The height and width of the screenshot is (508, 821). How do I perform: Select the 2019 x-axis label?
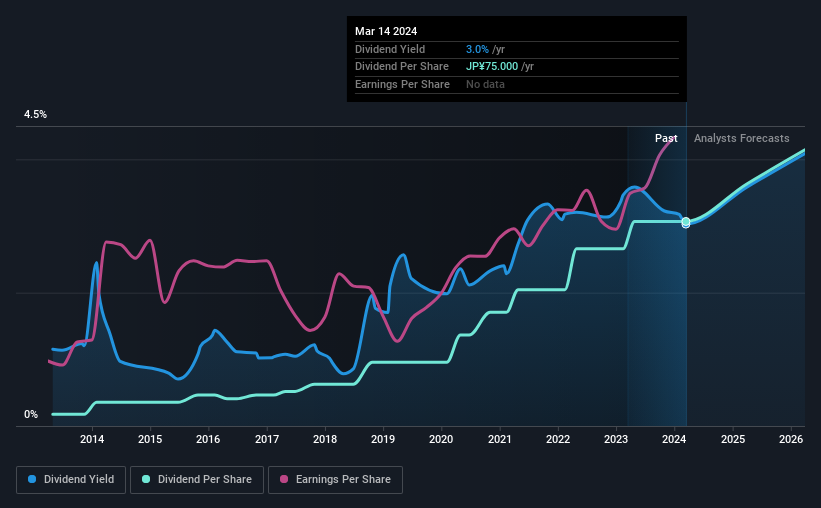[x=383, y=439]
